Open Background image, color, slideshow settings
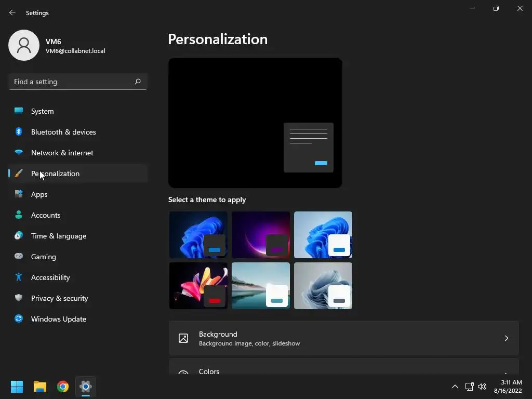Image resolution: width=532 pixels, height=399 pixels. pyautogui.click(x=344, y=338)
